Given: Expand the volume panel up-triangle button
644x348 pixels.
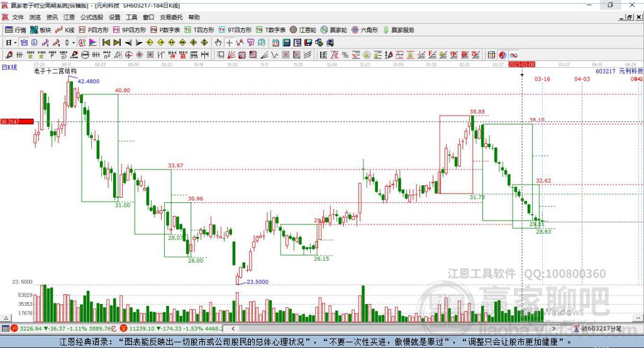Looking at the screenshot, I should point(6,318).
